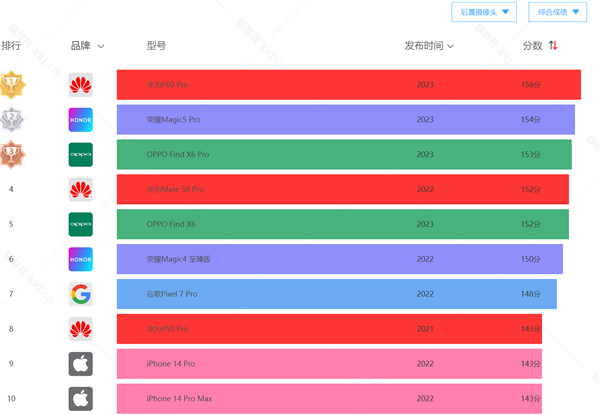
Task: Click the 152分 score for OPPO Find X6
Action: coord(530,224)
